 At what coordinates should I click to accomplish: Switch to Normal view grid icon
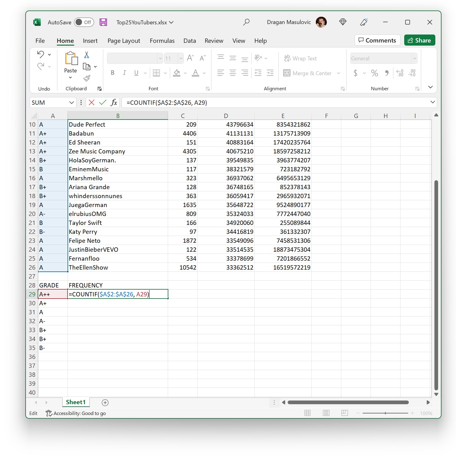(x=307, y=413)
